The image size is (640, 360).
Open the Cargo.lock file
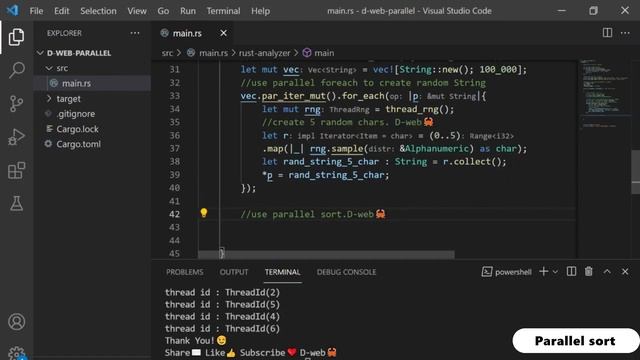pyautogui.click(x=77, y=129)
